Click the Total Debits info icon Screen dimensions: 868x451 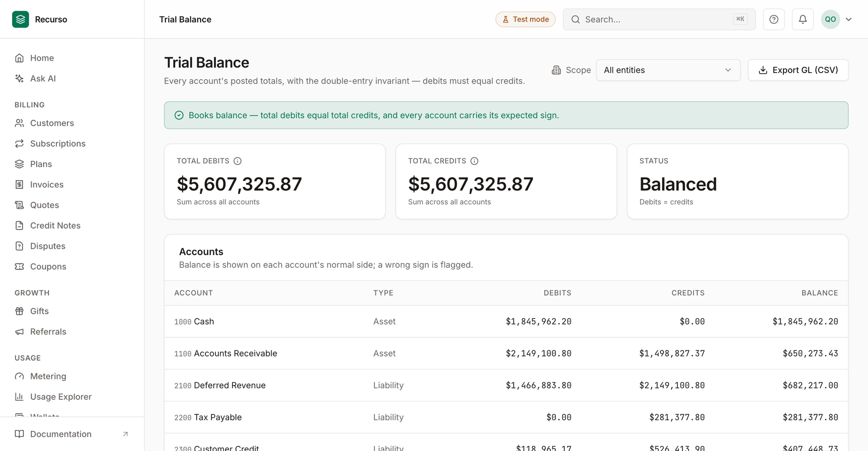click(237, 161)
